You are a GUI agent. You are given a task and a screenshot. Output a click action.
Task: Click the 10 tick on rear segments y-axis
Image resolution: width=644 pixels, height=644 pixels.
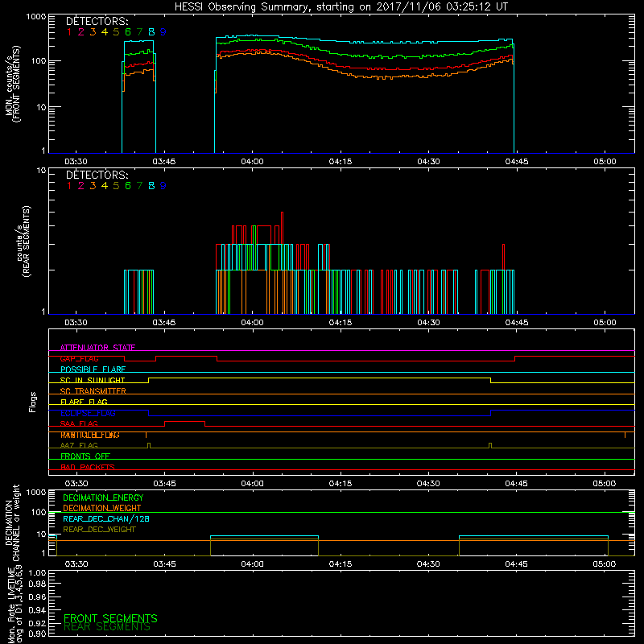[x=41, y=170]
